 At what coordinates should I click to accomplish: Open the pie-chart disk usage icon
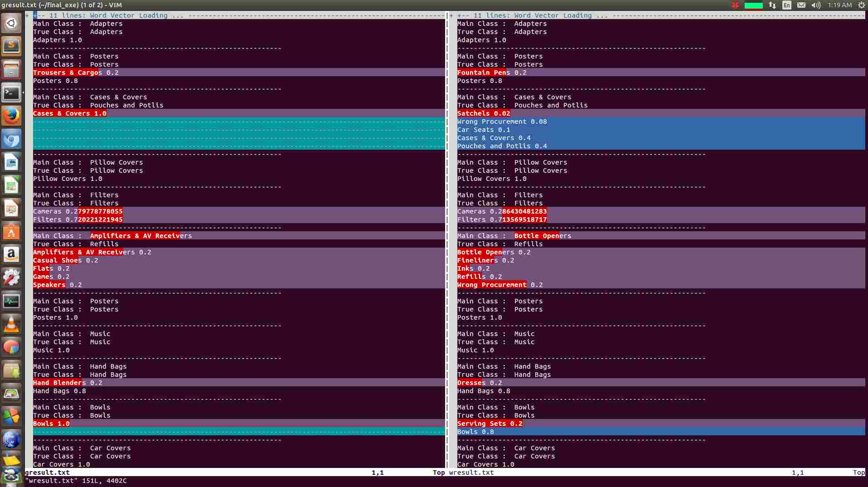tap(11, 347)
